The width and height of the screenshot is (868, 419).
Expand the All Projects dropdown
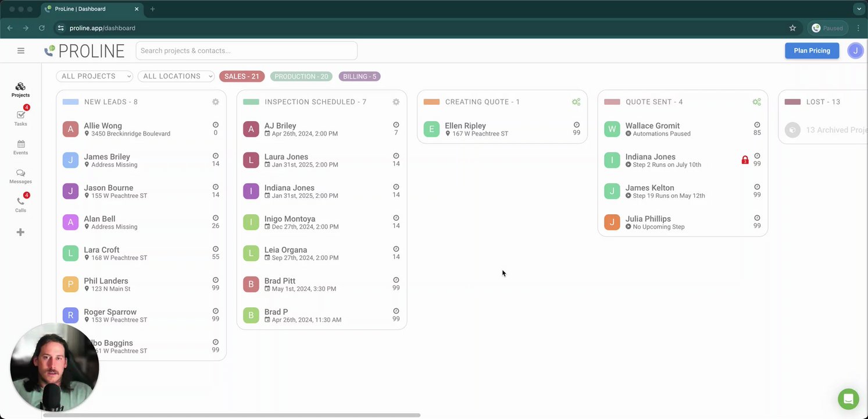[x=94, y=76]
